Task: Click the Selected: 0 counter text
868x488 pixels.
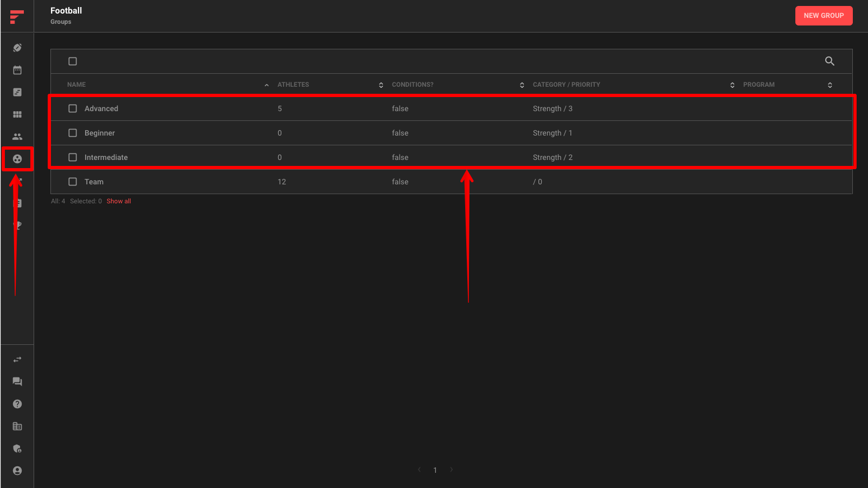Action: click(86, 201)
